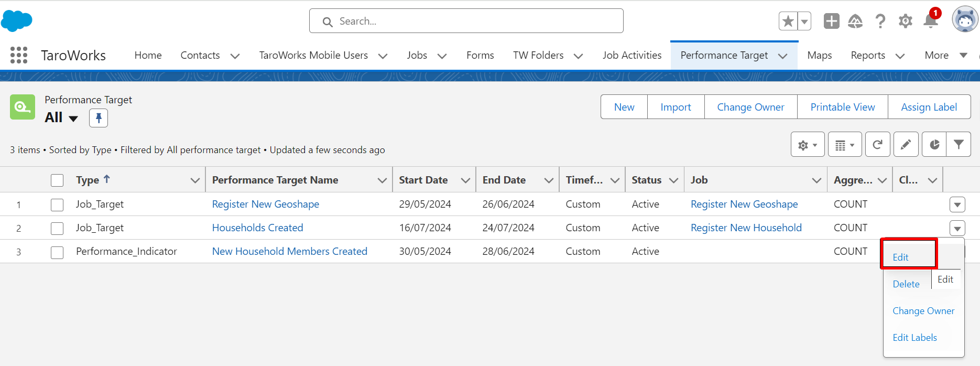Open the Notifications bell
The image size is (980, 366).
tap(931, 21)
